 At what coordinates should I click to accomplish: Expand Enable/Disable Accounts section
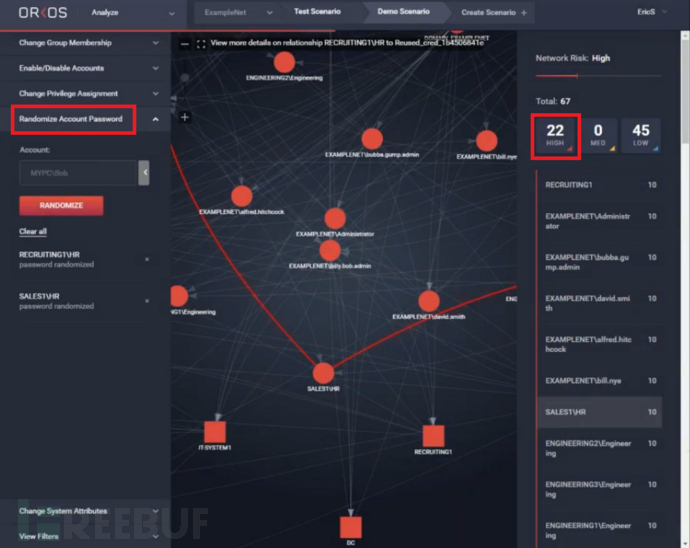pyautogui.click(x=85, y=68)
